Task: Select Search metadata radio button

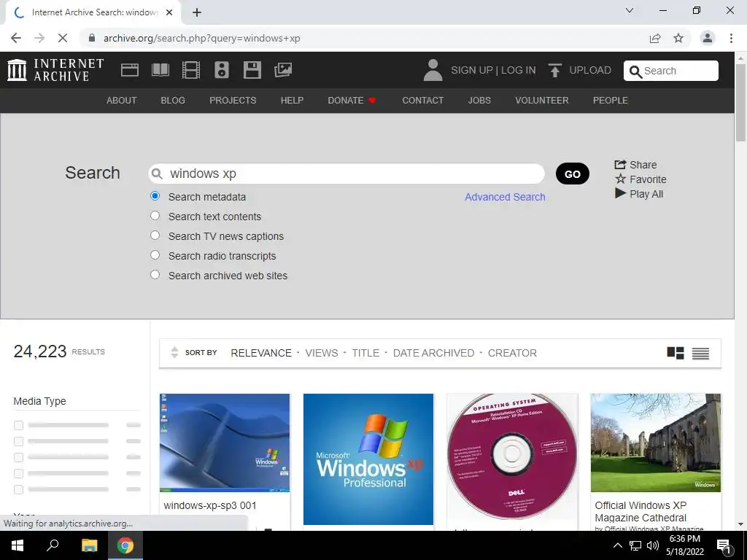Action: click(155, 195)
